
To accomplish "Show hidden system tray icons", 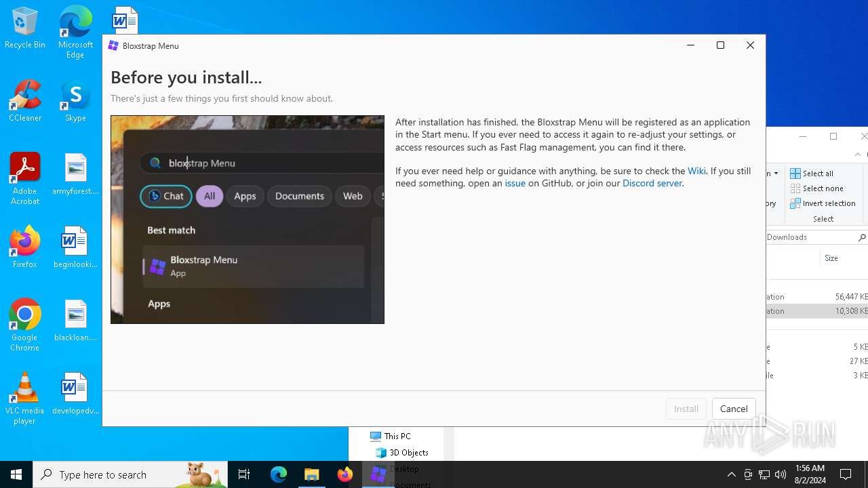I will pyautogui.click(x=731, y=474).
